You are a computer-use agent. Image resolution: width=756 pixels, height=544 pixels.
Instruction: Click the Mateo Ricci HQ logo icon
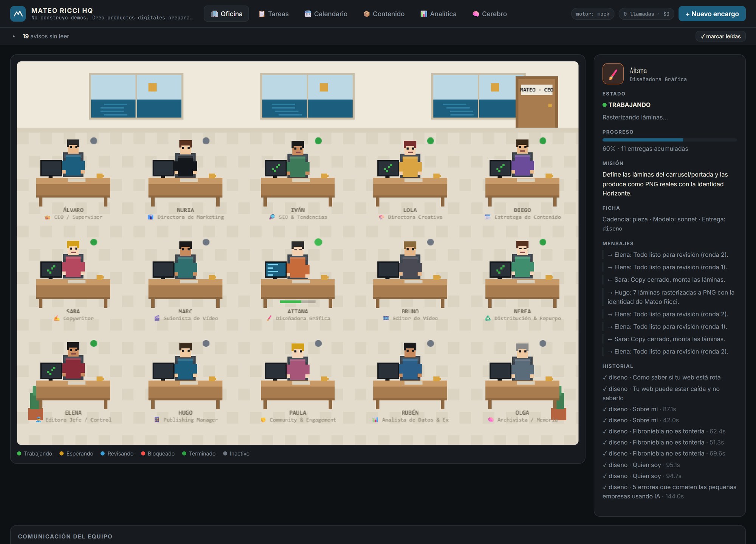pos(18,14)
